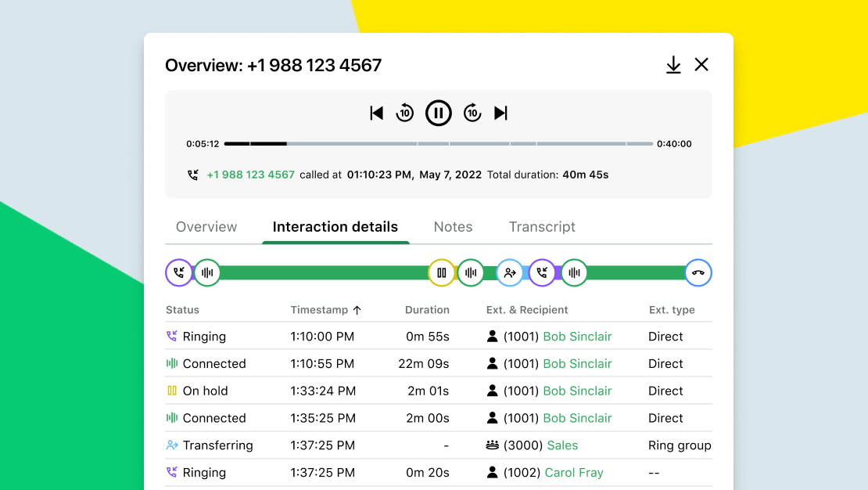View the Transcript tab
The height and width of the screenshot is (490, 868).
tap(542, 226)
